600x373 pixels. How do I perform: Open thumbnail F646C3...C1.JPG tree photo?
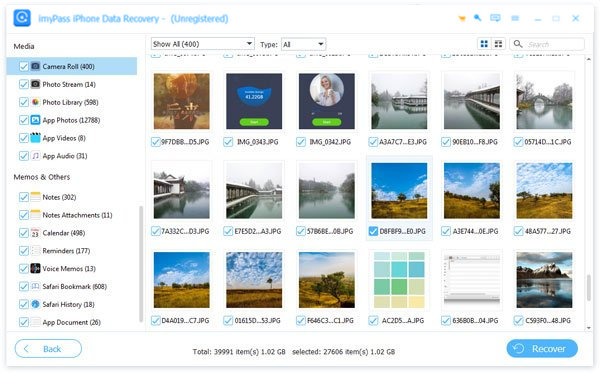tap(327, 280)
